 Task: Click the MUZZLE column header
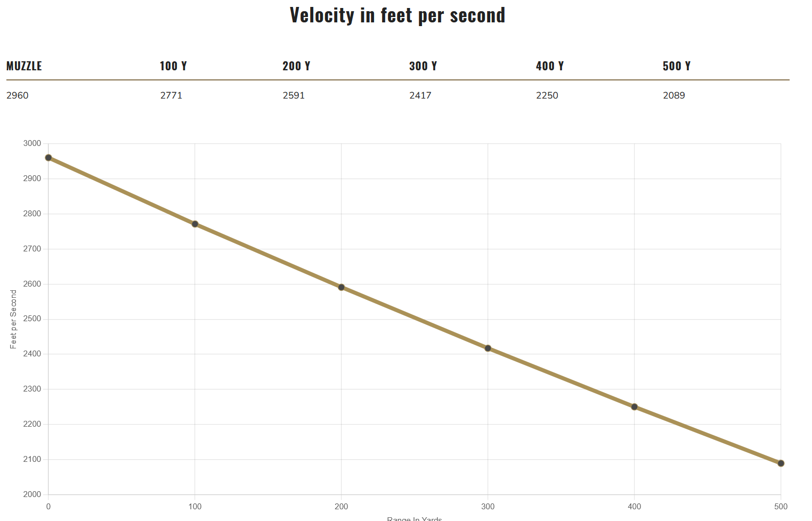24,66
